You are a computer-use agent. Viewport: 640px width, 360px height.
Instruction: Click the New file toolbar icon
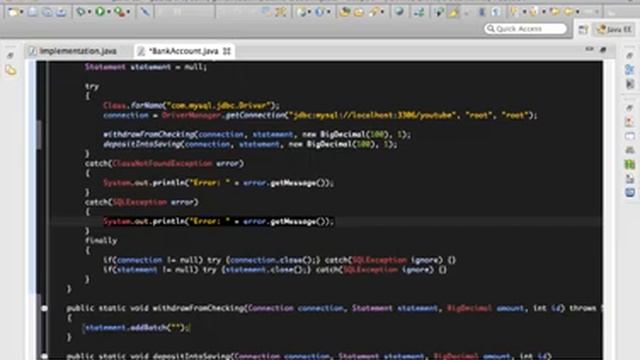[x=12, y=12]
